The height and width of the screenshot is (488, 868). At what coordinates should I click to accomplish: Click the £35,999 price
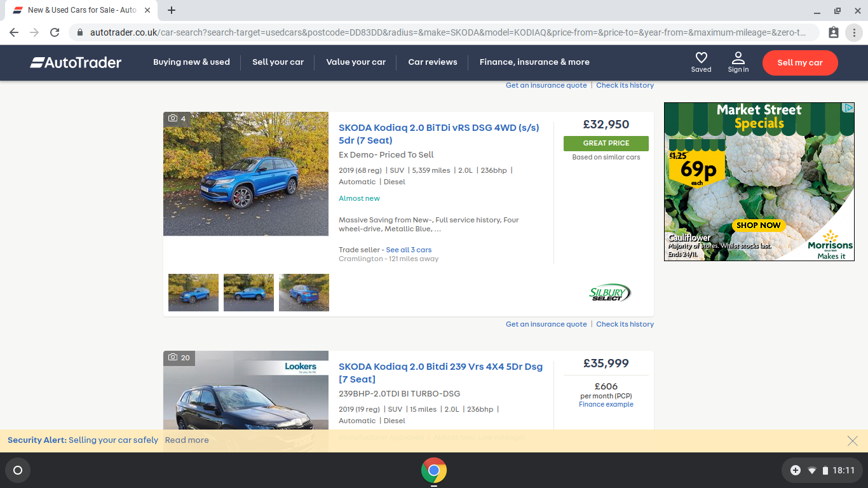tap(606, 363)
